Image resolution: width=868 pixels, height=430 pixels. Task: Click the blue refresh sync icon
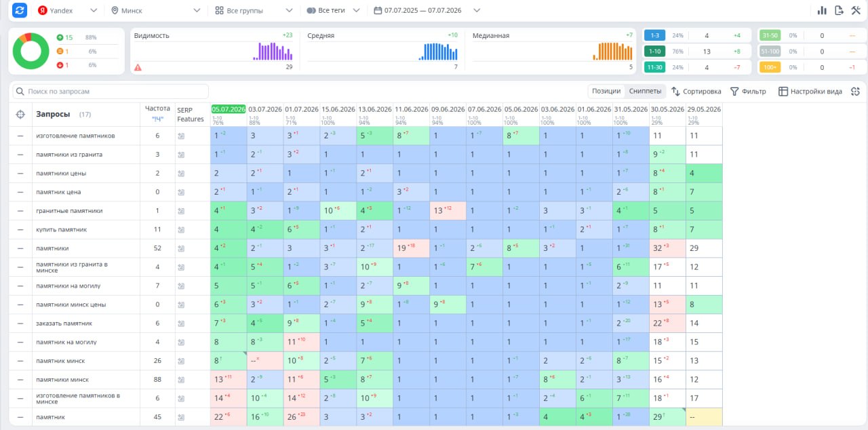[20, 11]
